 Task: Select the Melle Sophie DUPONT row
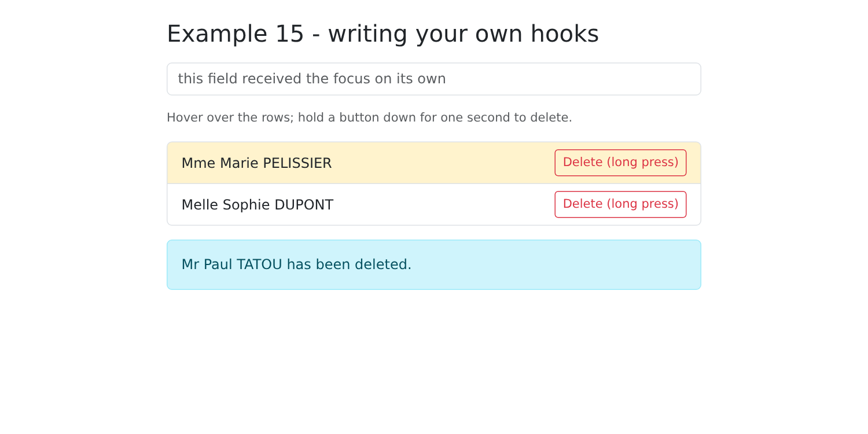click(434, 204)
